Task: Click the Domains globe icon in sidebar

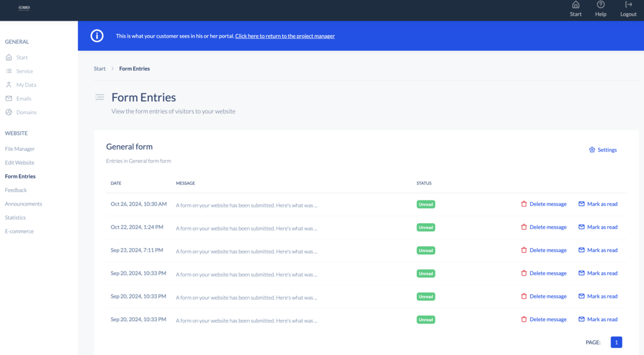Action: (x=9, y=112)
